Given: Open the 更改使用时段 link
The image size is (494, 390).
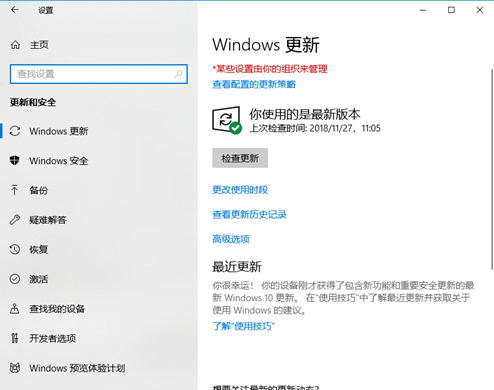Looking at the screenshot, I should pyautogui.click(x=240, y=190).
